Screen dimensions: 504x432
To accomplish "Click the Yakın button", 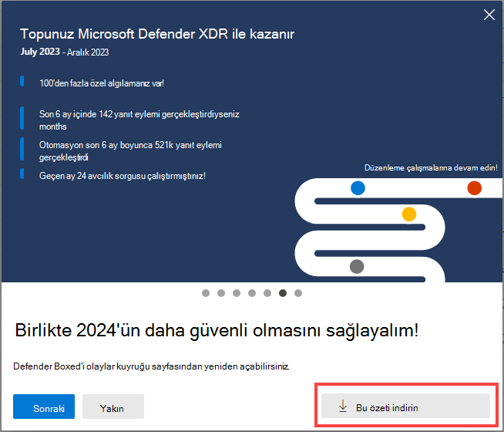I will (113, 407).
